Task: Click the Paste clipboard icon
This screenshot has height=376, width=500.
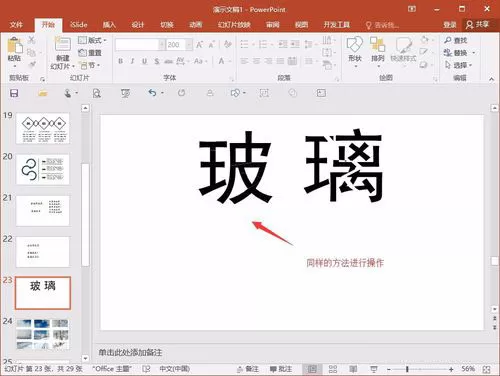Action: (x=15, y=46)
